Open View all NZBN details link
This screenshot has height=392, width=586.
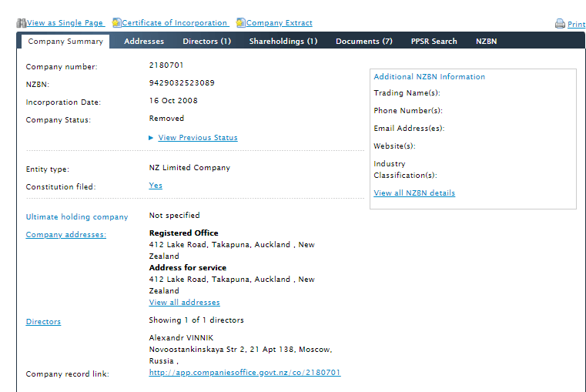click(414, 193)
